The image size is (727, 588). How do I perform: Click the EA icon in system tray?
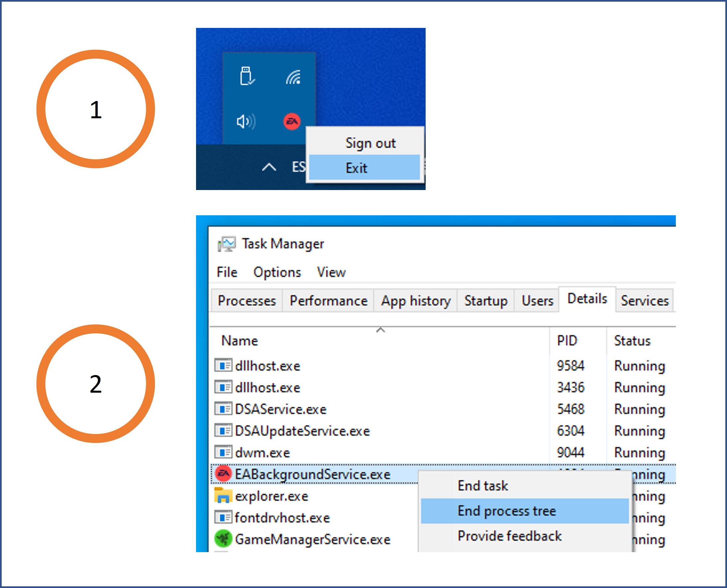tap(292, 121)
